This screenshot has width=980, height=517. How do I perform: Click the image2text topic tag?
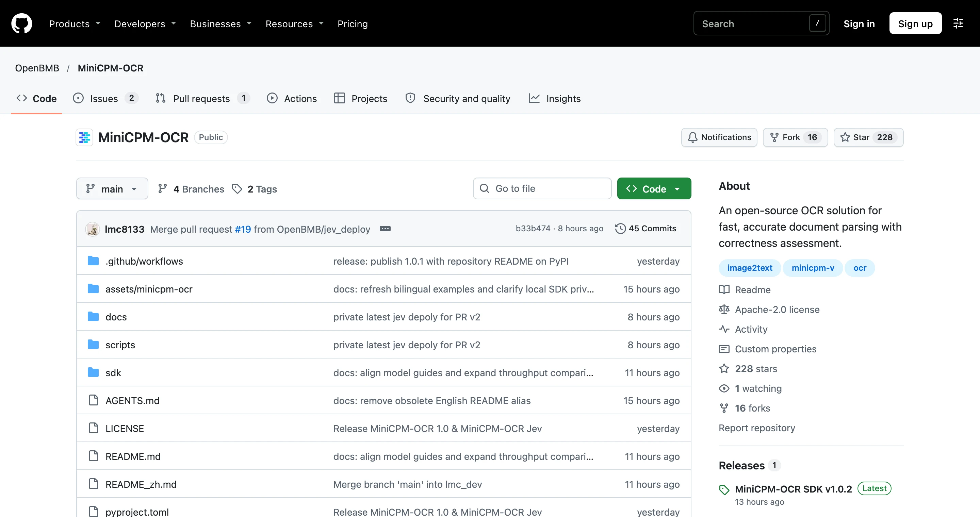click(x=749, y=268)
